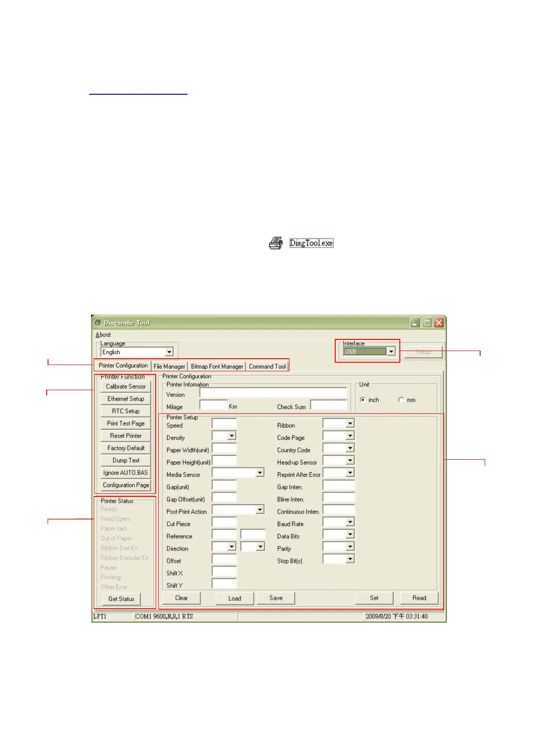Expand the Density dropdown
The image size is (534, 756).
[232, 435]
